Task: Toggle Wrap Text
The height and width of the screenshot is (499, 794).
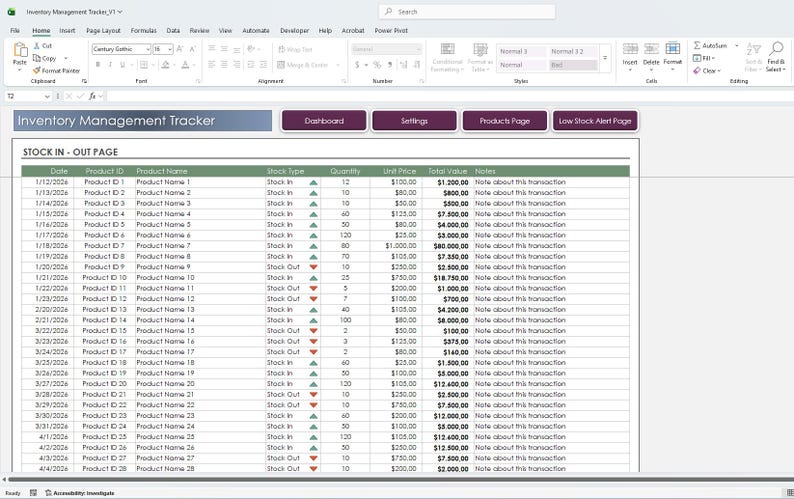Action: coord(295,49)
